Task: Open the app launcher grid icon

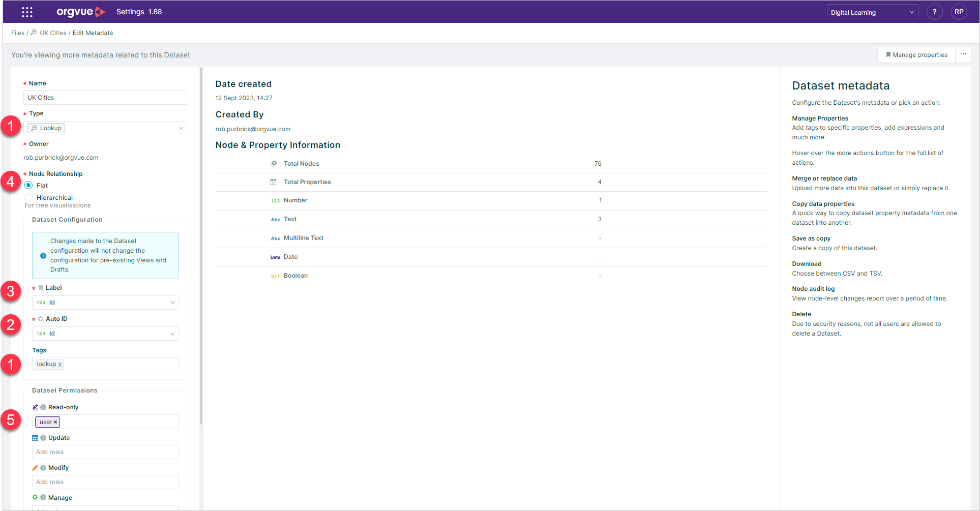Action: click(x=27, y=12)
